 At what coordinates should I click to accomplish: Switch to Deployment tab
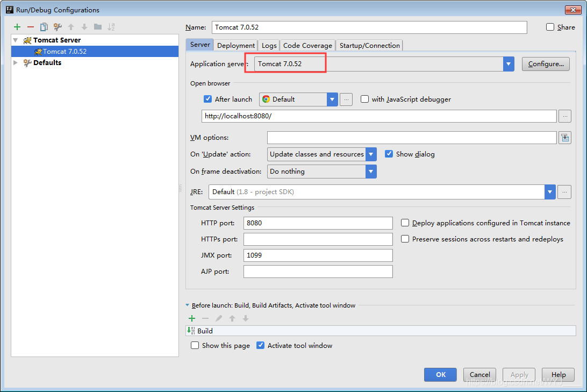tap(236, 45)
